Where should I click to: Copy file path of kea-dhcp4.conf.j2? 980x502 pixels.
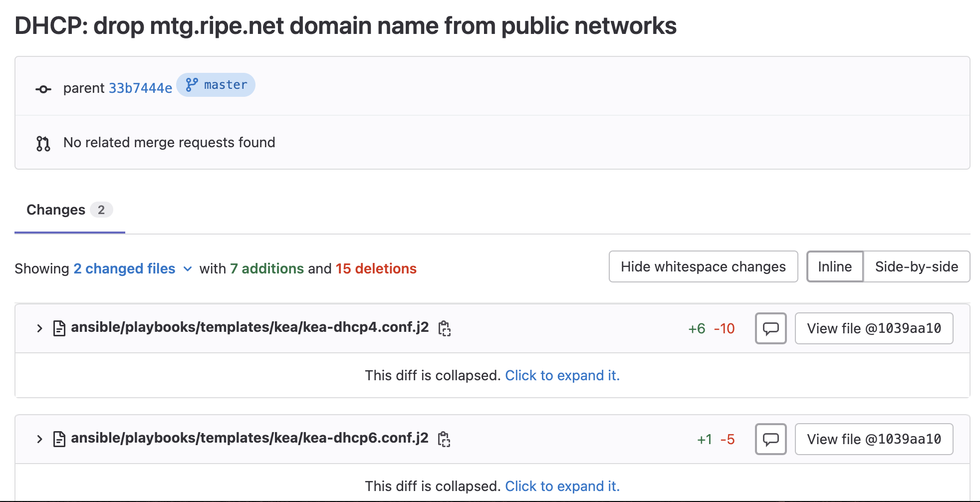[444, 328]
